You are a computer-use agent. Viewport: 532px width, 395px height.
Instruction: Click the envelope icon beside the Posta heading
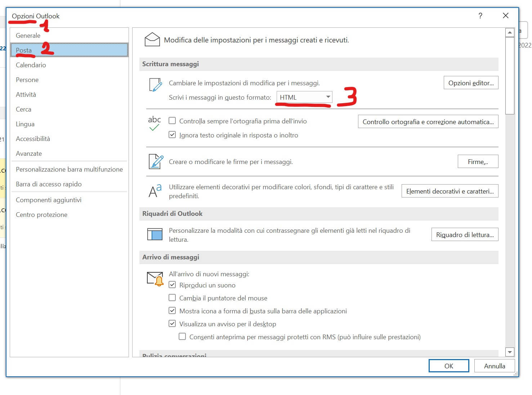pyautogui.click(x=152, y=39)
